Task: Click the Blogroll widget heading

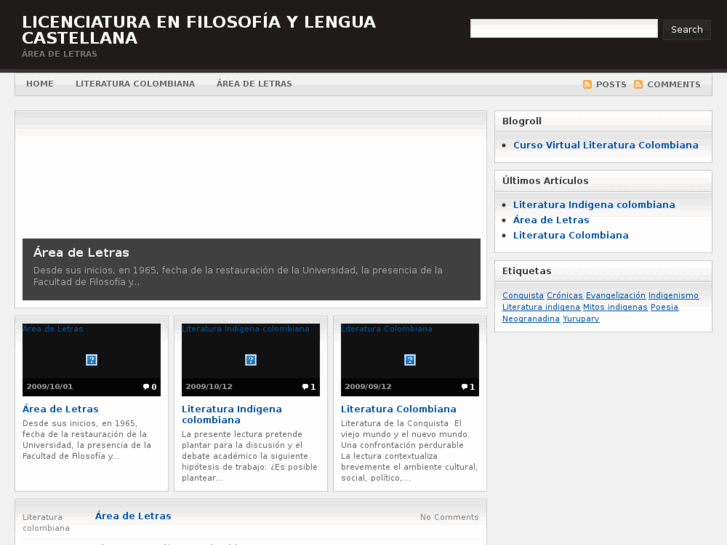Action: coord(522,122)
